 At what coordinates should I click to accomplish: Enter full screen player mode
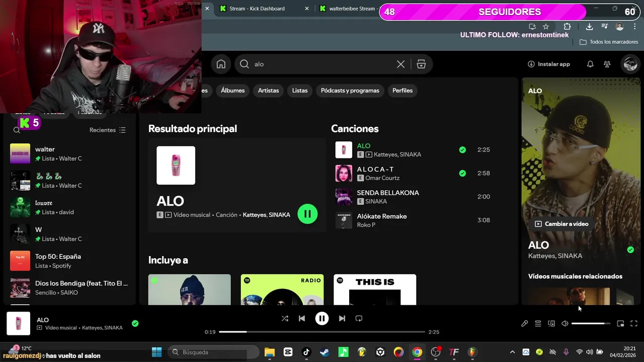(x=634, y=324)
